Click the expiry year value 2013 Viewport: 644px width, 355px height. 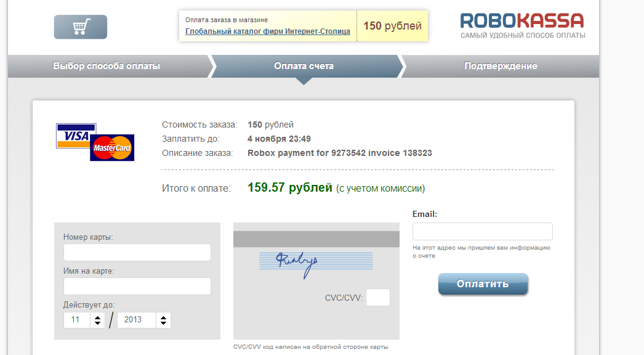pyautogui.click(x=134, y=320)
